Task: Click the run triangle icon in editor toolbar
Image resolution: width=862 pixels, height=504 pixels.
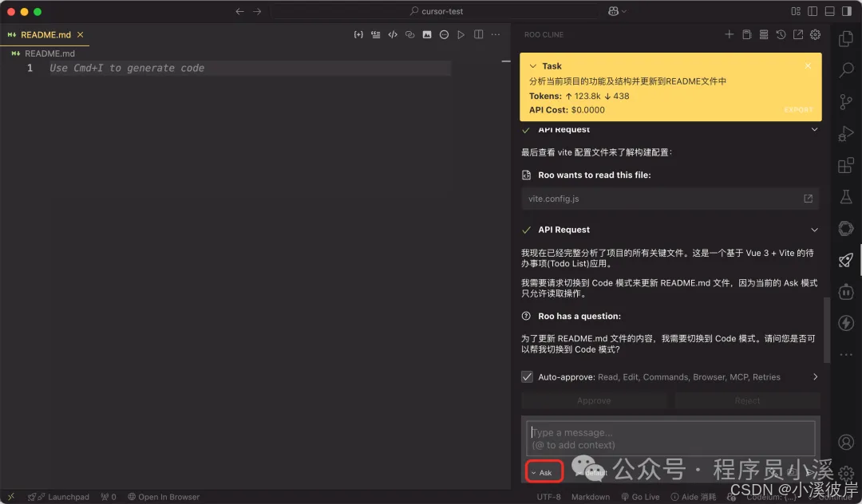Action: pyautogui.click(x=461, y=34)
